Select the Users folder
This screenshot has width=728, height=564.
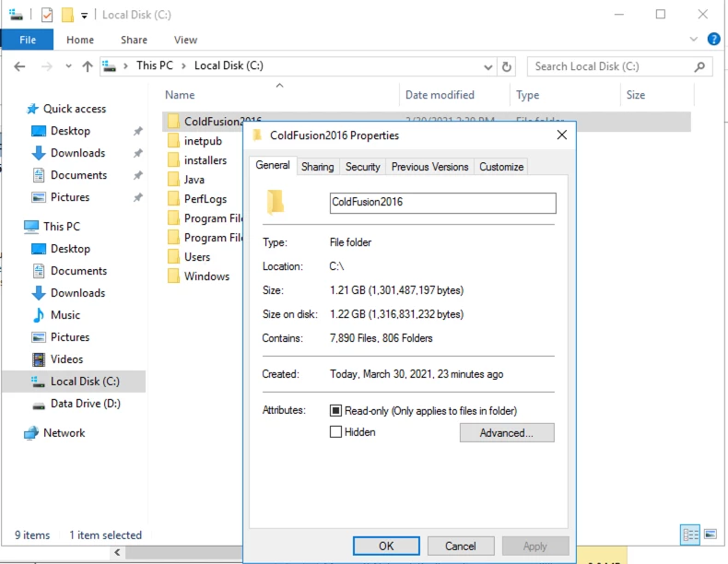(x=197, y=257)
